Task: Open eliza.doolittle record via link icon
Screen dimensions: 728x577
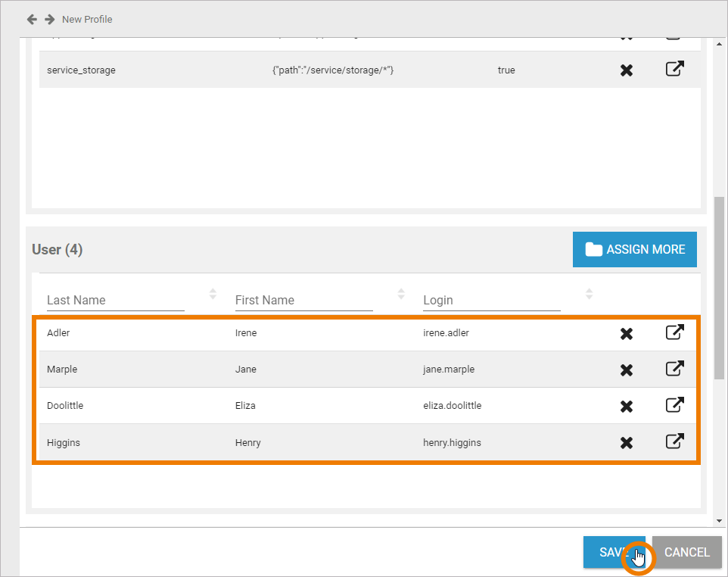Action: click(674, 405)
